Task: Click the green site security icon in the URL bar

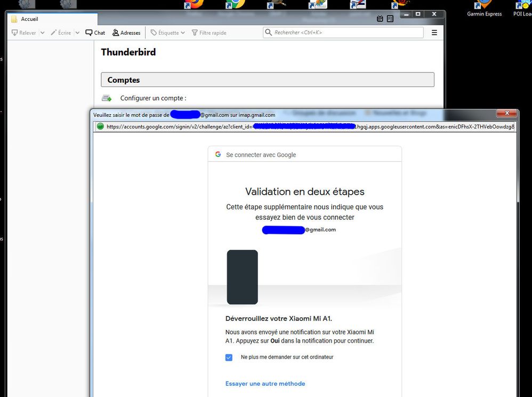Action: tap(100, 126)
